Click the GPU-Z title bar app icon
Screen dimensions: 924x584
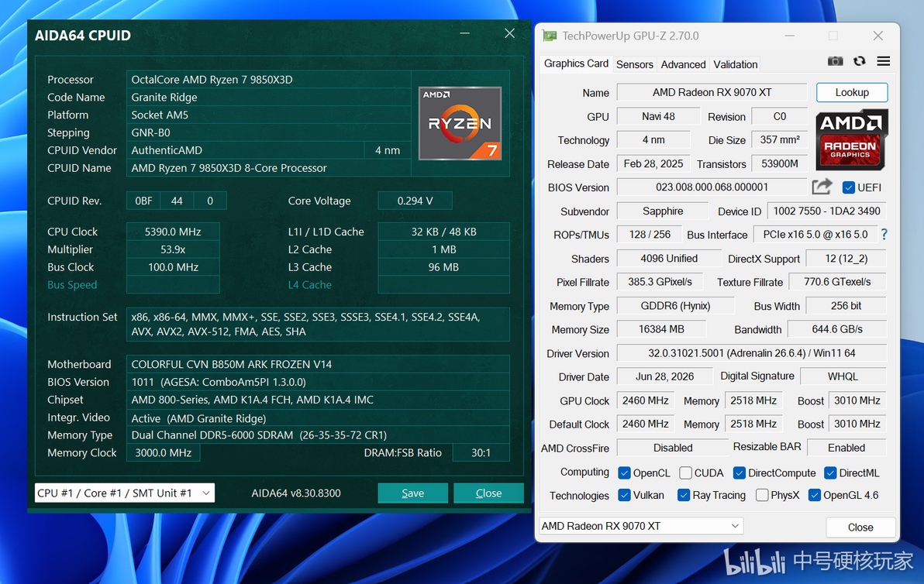pos(550,36)
